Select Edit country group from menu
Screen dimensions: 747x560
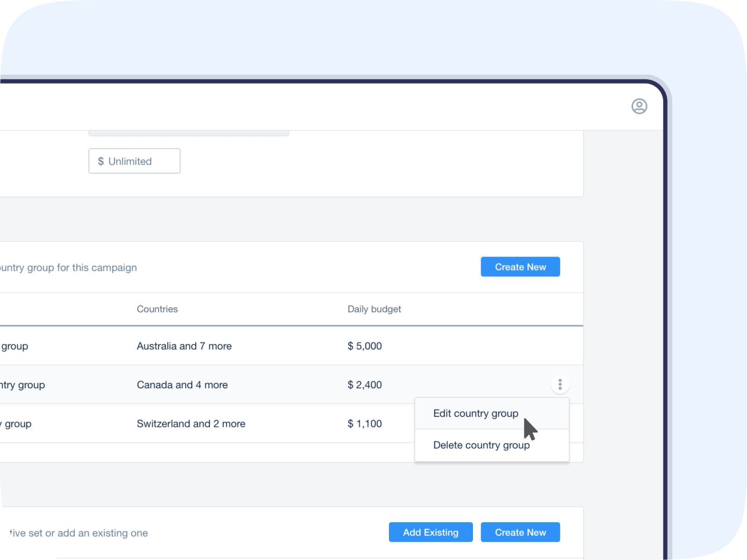(x=475, y=413)
